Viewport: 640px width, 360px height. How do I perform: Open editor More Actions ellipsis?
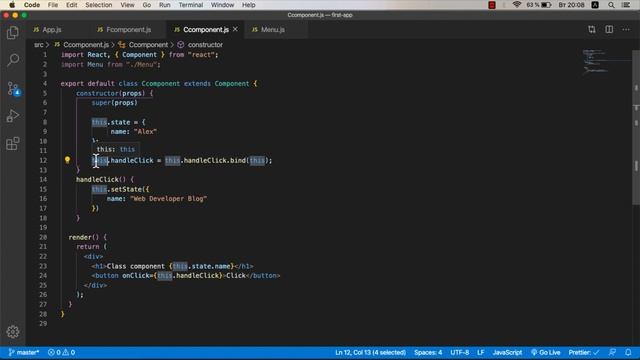coord(626,29)
